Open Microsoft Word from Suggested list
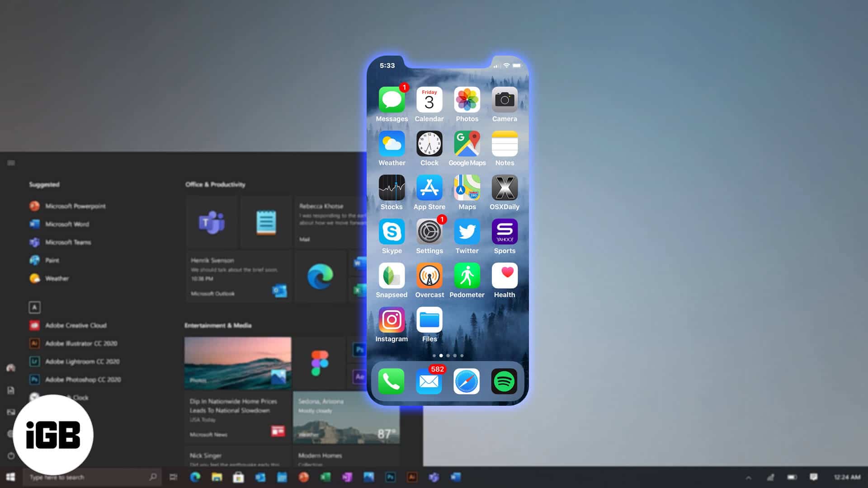 tap(60, 224)
